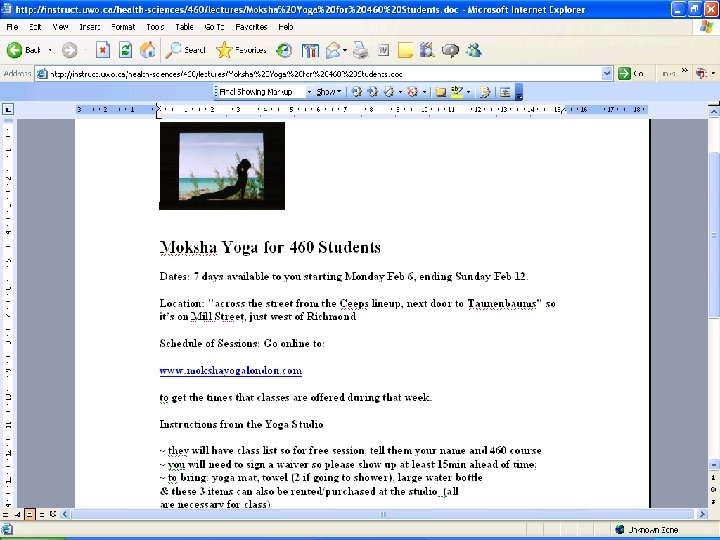Switch to Outline view button
This screenshot has height=540, width=720.
(41, 515)
